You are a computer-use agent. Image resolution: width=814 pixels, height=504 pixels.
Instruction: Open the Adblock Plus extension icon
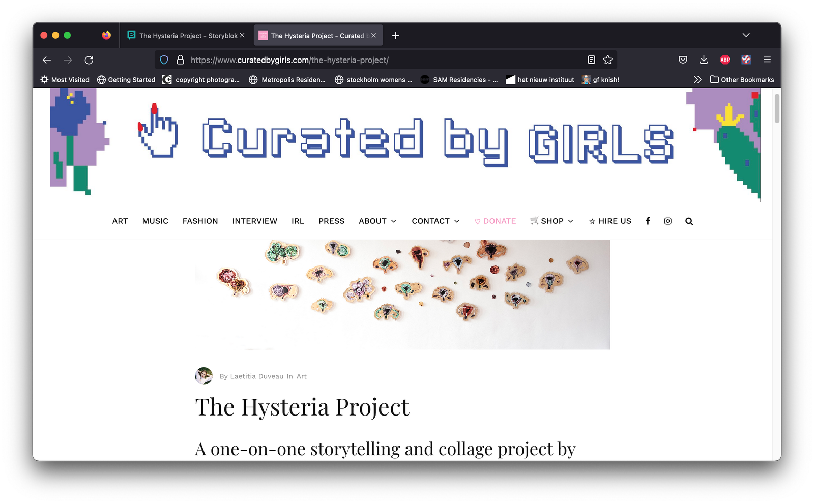[x=725, y=60]
